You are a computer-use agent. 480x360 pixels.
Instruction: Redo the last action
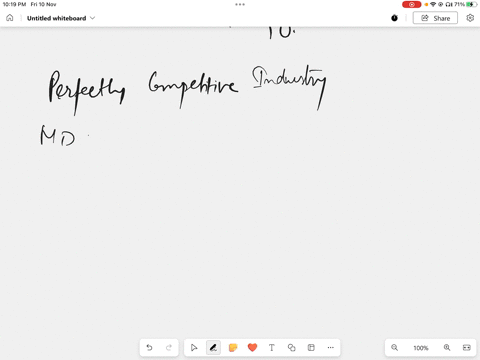click(x=169, y=348)
